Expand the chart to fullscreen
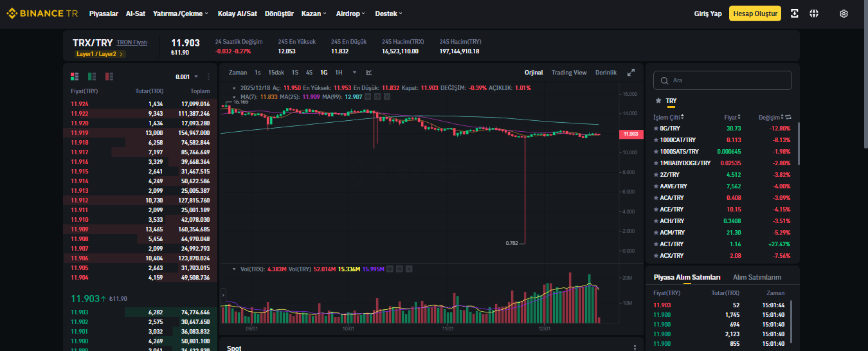The height and width of the screenshot is (351, 868). 631,73
